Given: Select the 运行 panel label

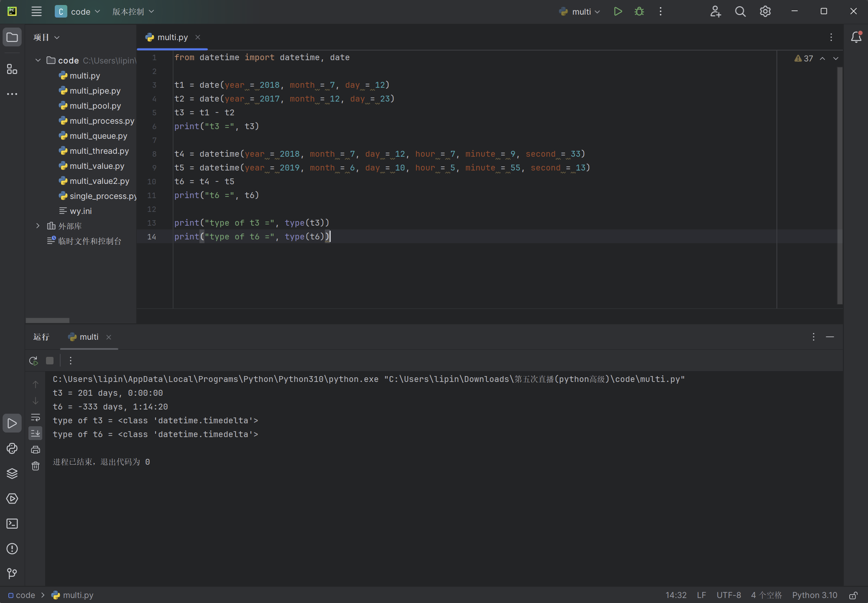Looking at the screenshot, I should tap(41, 337).
